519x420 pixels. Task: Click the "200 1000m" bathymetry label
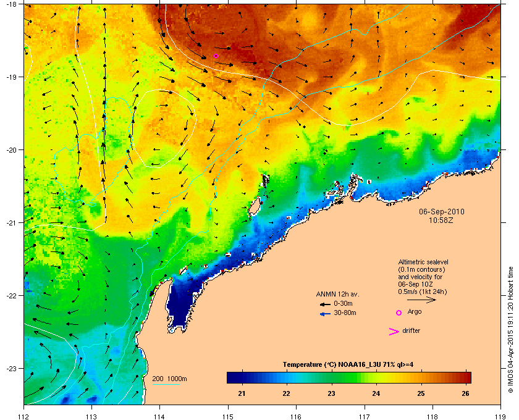click(169, 379)
